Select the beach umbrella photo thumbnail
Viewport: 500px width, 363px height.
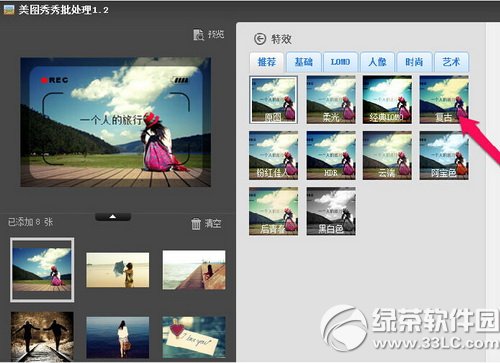pyautogui.click(x=118, y=270)
